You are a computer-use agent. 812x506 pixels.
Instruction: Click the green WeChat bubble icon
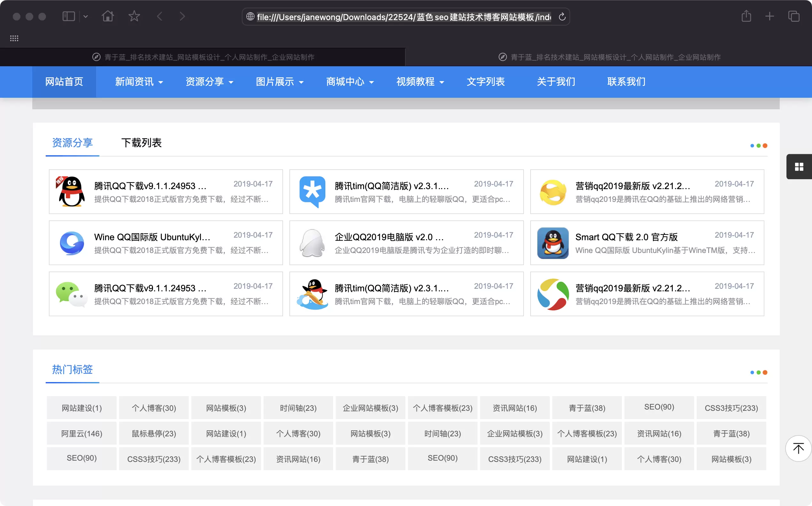(72, 294)
